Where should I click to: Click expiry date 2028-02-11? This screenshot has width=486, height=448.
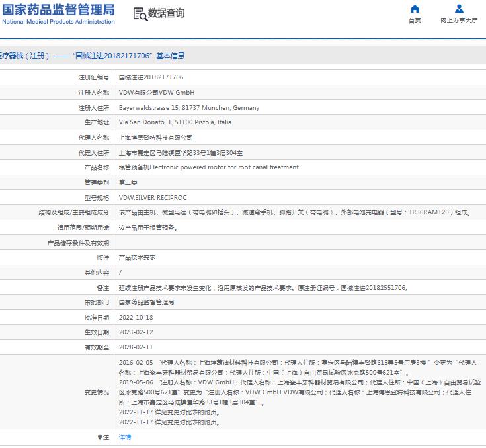tap(136, 347)
